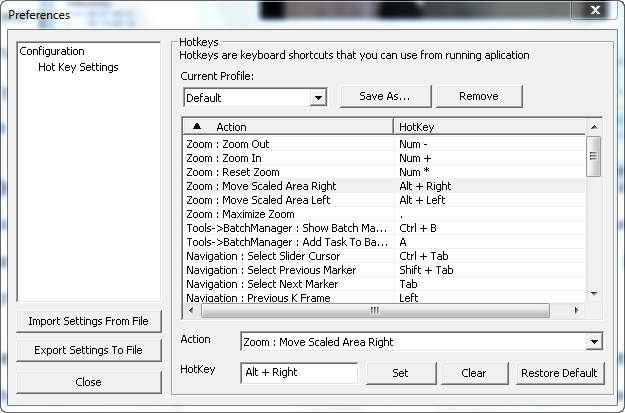Select Configuration in the tree
The width and height of the screenshot is (625, 413).
tap(52, 51)
